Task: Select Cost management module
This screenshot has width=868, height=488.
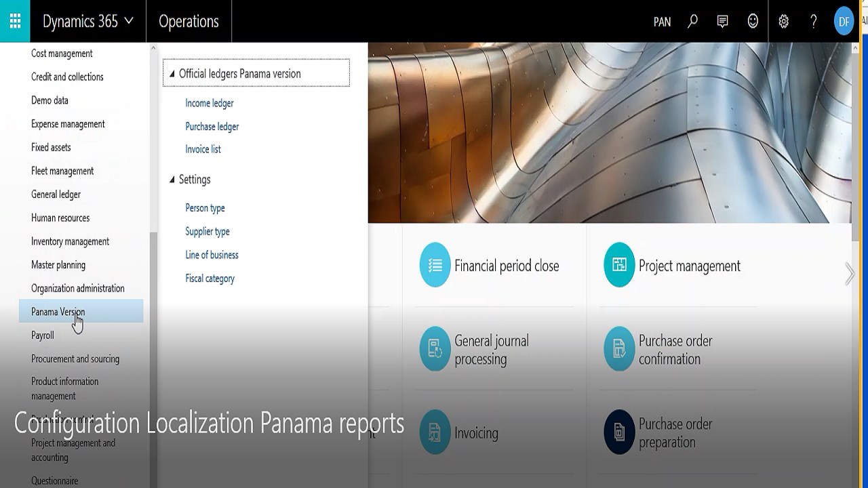Action: point(62,54)
